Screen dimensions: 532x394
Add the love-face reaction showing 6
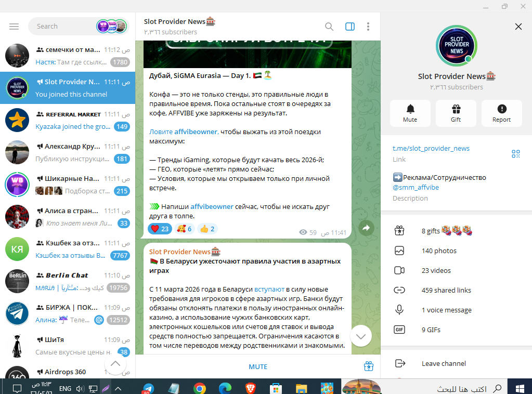click(184, 229)
